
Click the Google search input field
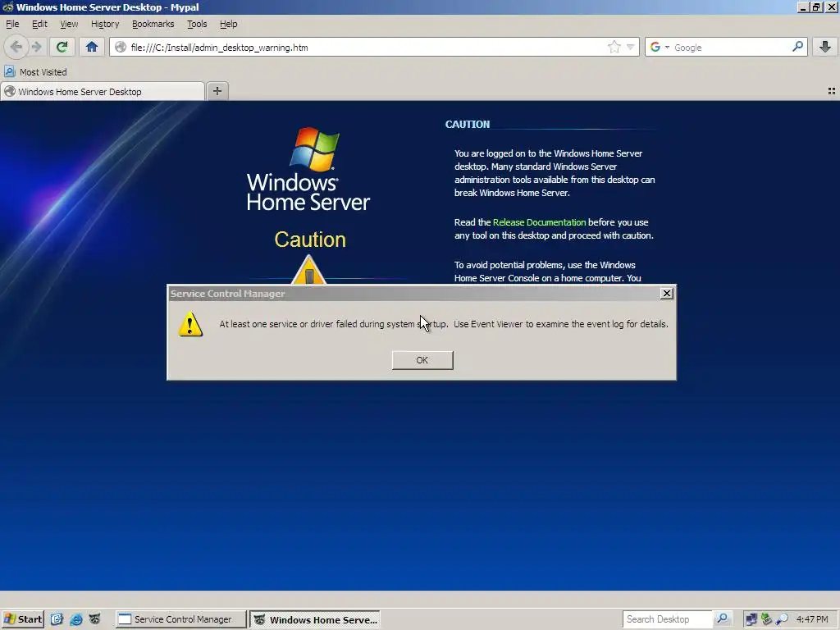pyautogui.click(x=731, y=47)
